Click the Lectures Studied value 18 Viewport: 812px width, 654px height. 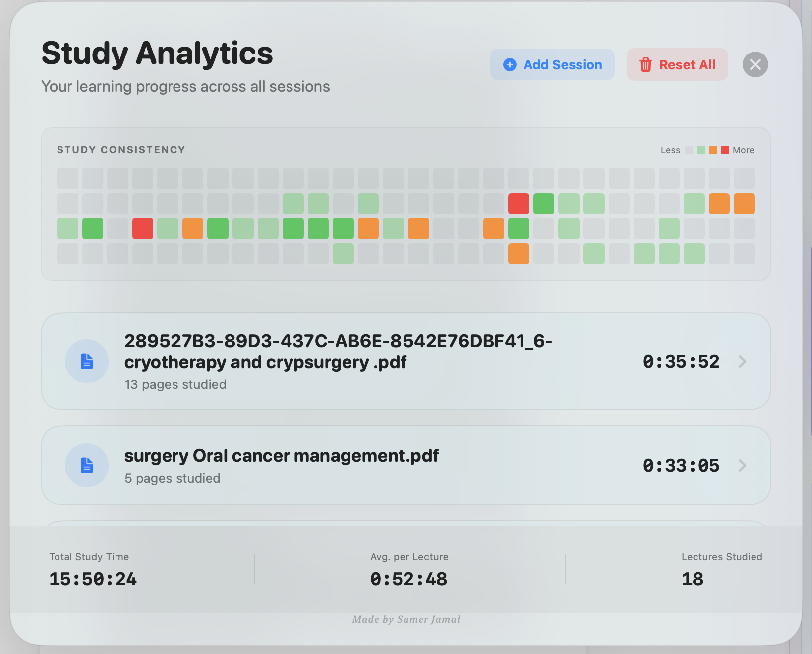(693, 579)
